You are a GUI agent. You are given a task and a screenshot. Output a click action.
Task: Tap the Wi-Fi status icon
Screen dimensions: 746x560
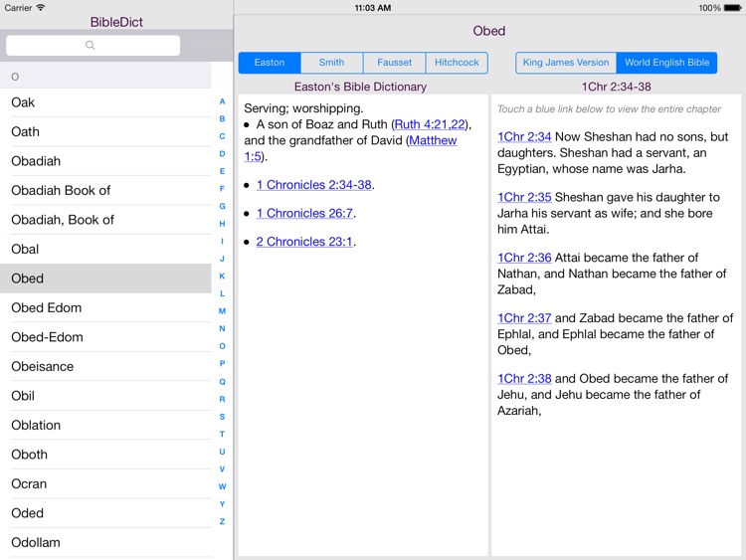tap(41, 8)
